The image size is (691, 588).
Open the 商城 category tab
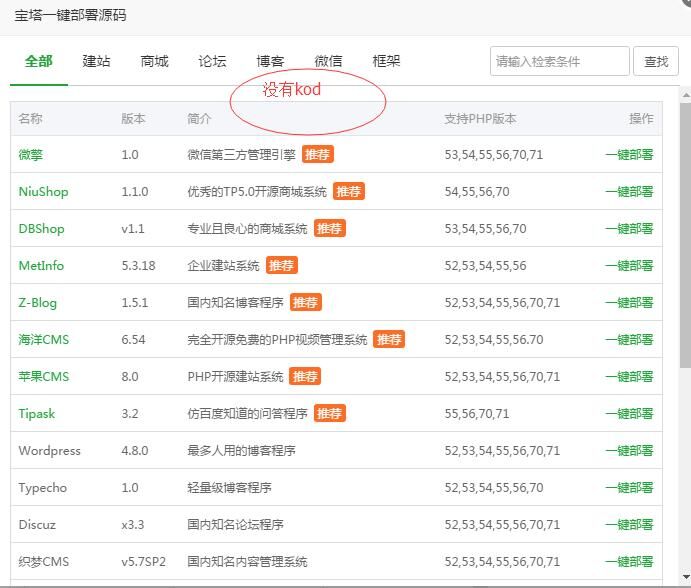(155, 61)
